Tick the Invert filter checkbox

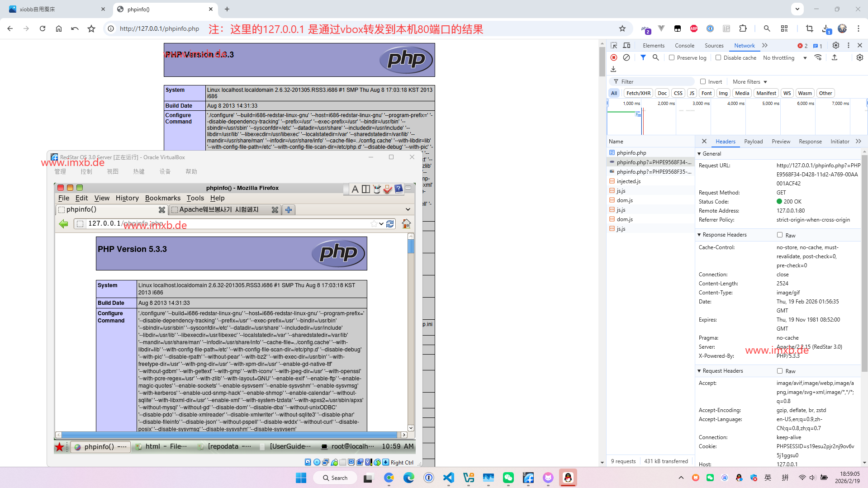[x=703, y=81]
